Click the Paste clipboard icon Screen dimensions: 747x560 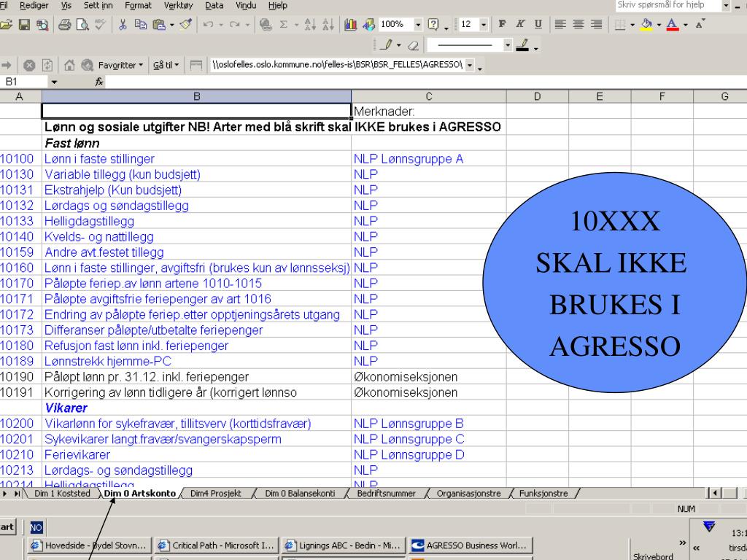(x=158, y=24)
